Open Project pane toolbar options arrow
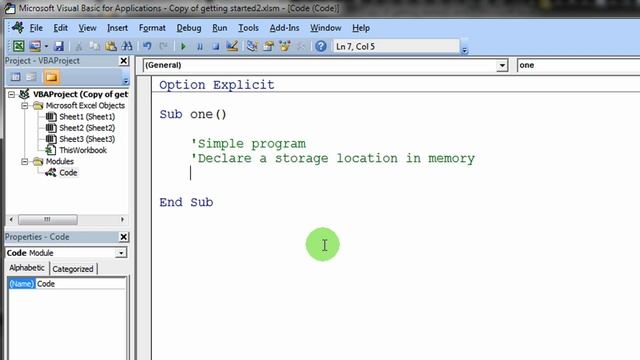 click(126, 81)
